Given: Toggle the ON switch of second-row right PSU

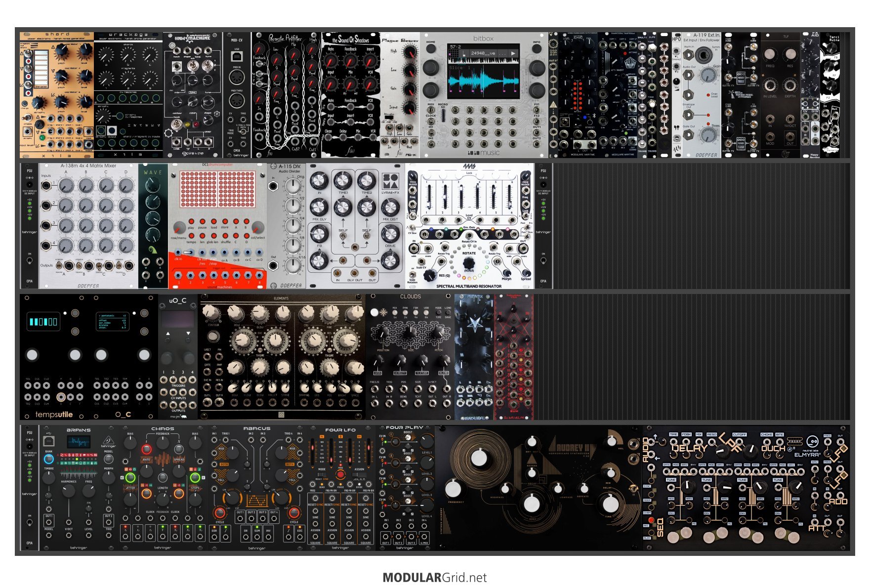Looking at the screenshot, I should point(543,260).
